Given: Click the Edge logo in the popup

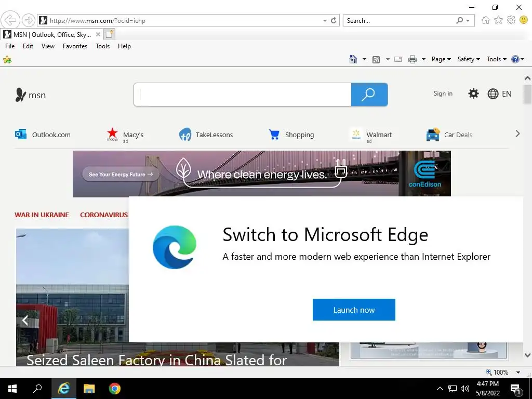Looking at the screenshot, I should (x=175, y=247).
